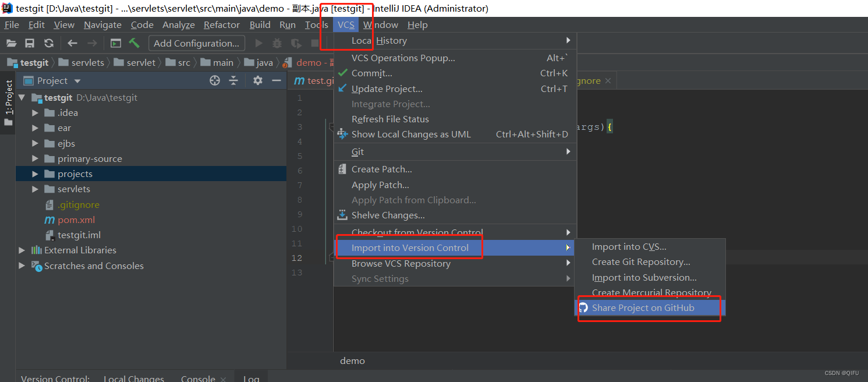The width and height of the screenshot is (868, 382).
Task: Expand the Scratches and Consoles arrow
Action: pos(22,266)
